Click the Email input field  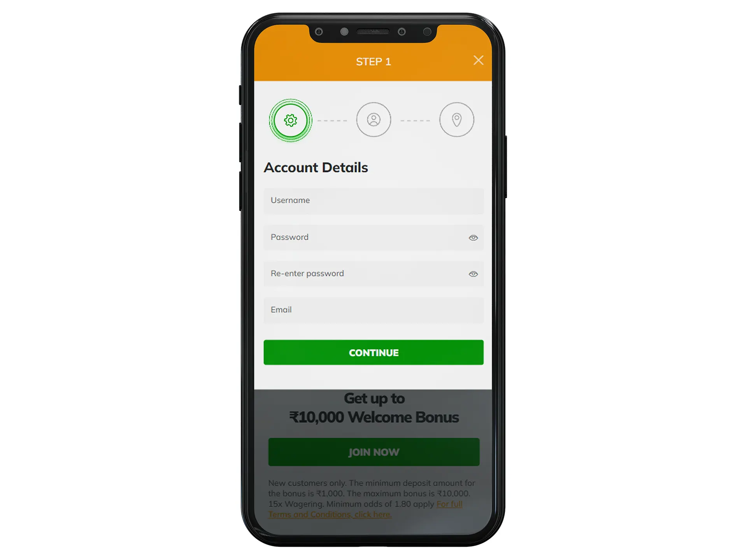374,310
